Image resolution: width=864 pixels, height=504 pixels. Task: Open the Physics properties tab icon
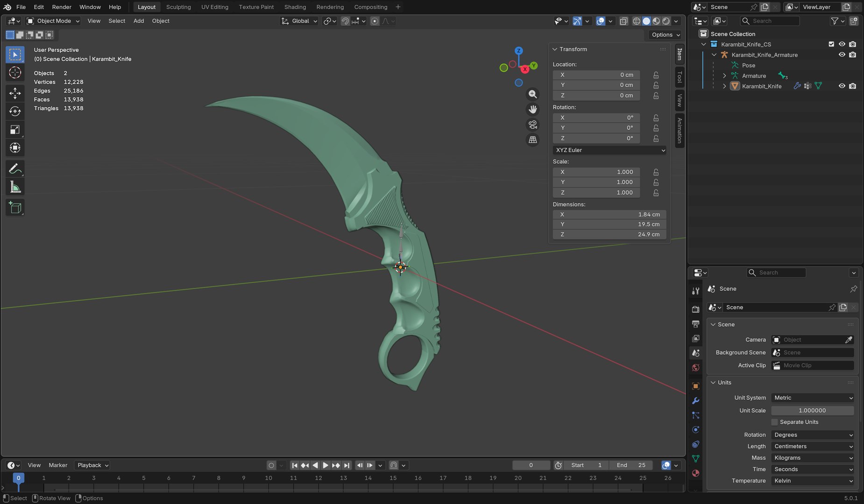pyautogui.click(x=696, y=429)
